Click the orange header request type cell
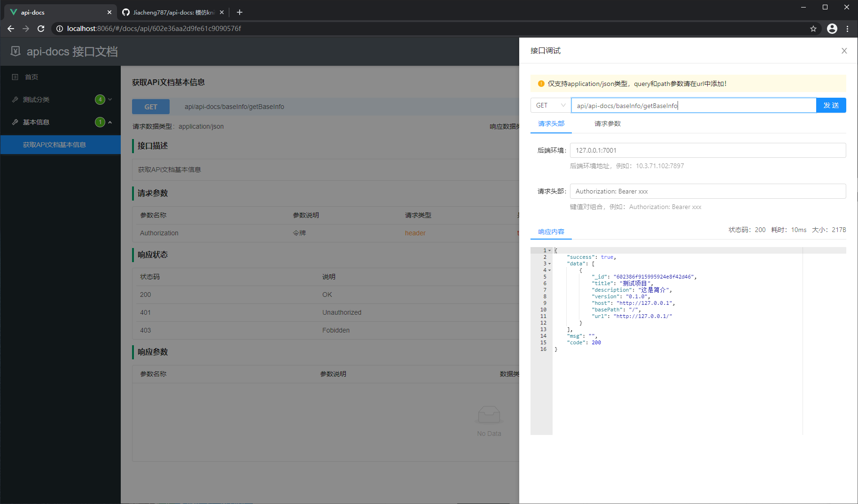The height and width of the screenshot is (504, 858). 415,233
